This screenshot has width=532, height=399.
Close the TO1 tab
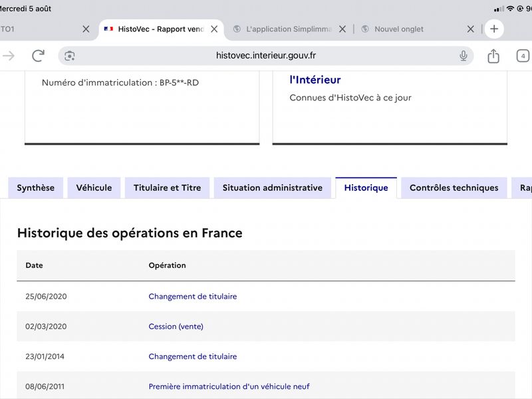[86, 29]
